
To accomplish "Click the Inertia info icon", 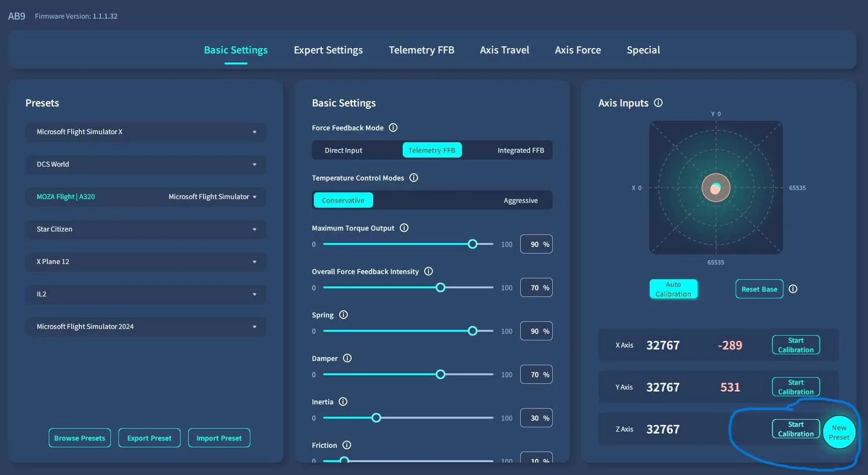I will 343,401.
